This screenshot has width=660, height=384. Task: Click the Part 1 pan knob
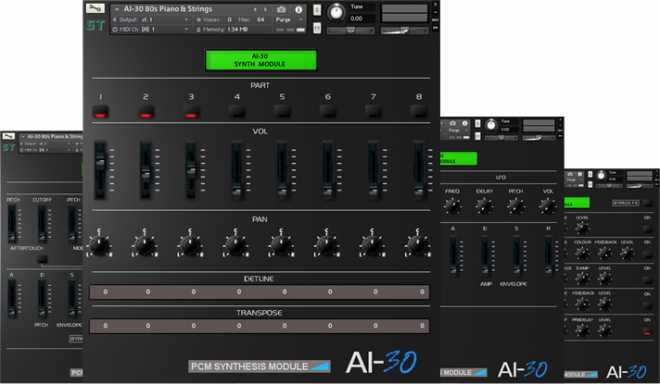(x=100, y=245)
